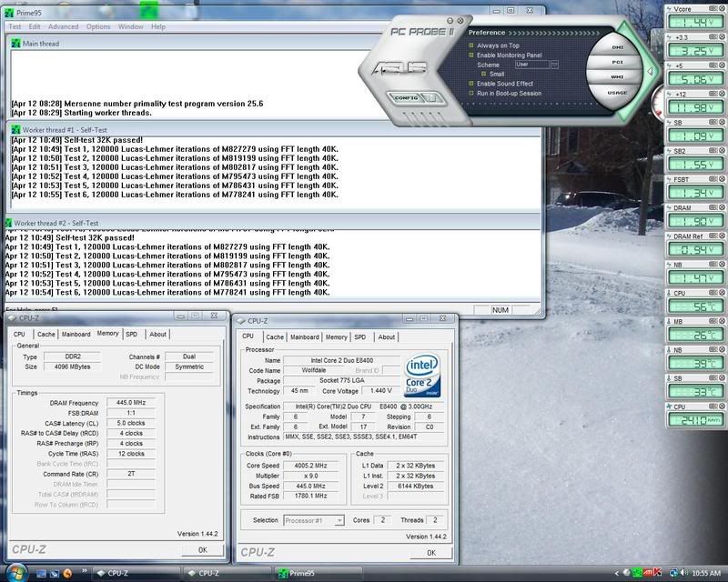Open Prime95 Edit menu
The width and height of the screenshot is (728, 582).
tap(35, 26)
